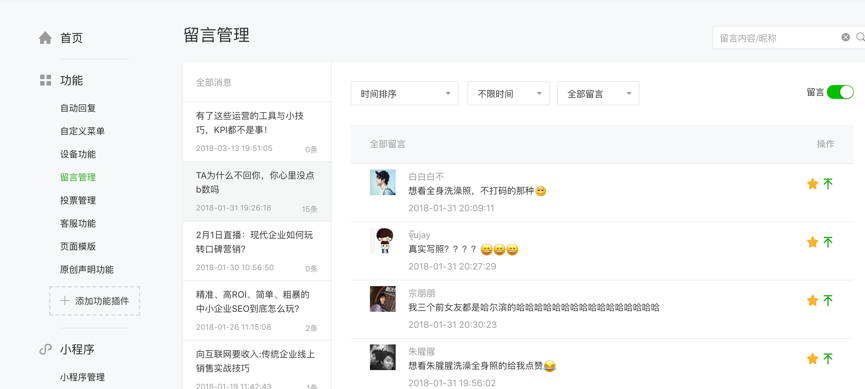Click the timestamp 2018-01-31 20:09:11
The height and width of the screenshot is (389, 865).
[x=451, y=208]
